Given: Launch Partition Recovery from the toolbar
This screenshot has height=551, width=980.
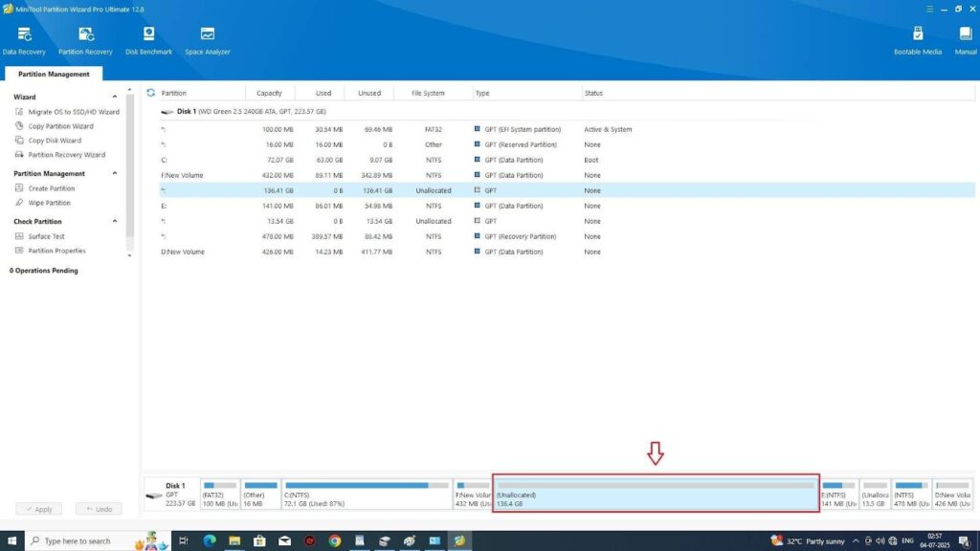Looking at the screenshot, I should click(x=85, y=39).
